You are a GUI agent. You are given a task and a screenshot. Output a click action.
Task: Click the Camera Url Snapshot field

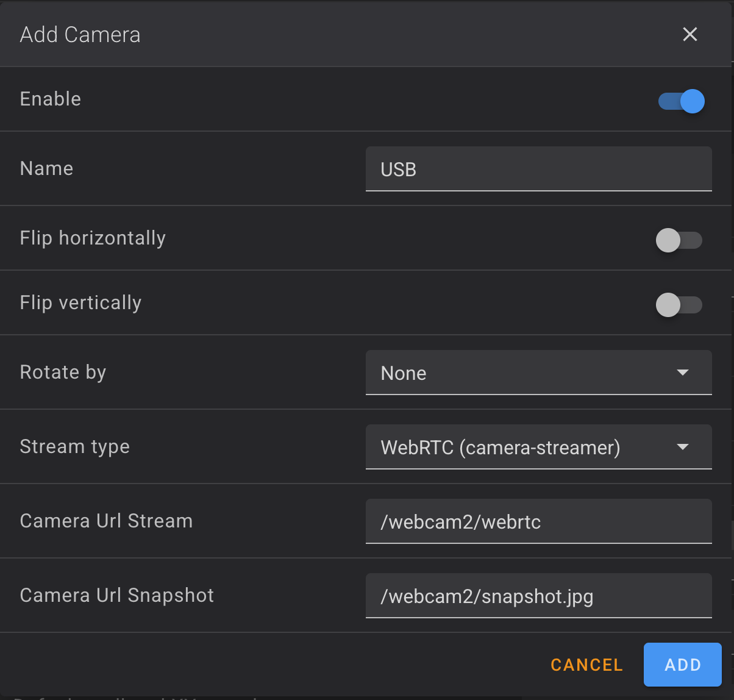[539, 596]
